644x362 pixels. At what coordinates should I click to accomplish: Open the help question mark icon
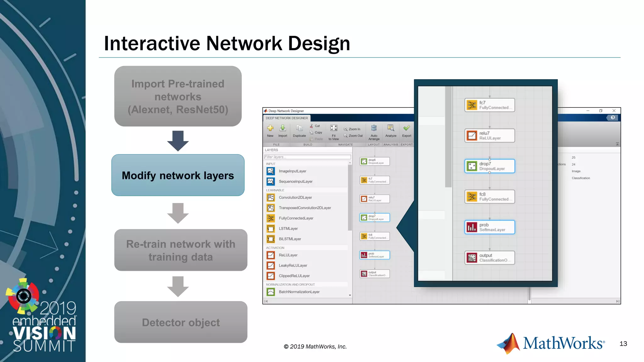[613, 118]
